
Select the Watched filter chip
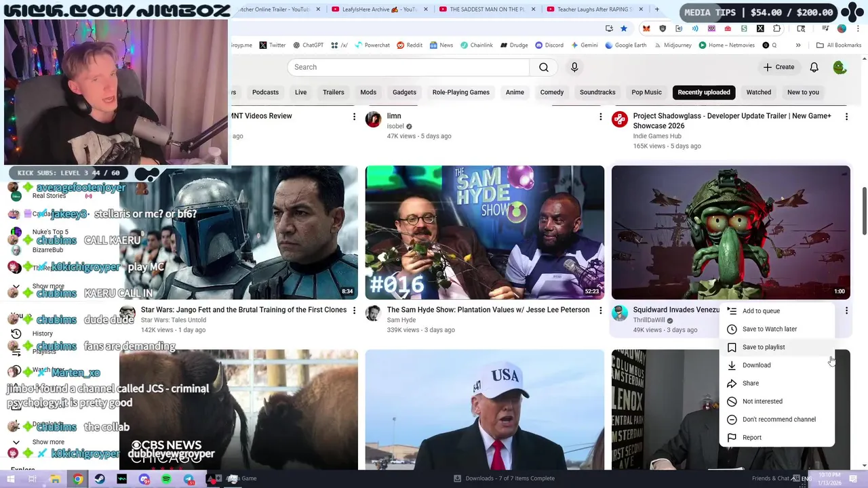pos(758,92)
